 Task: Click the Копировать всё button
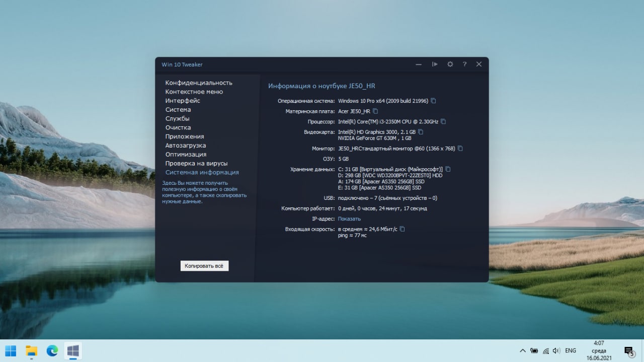[205, 265]
